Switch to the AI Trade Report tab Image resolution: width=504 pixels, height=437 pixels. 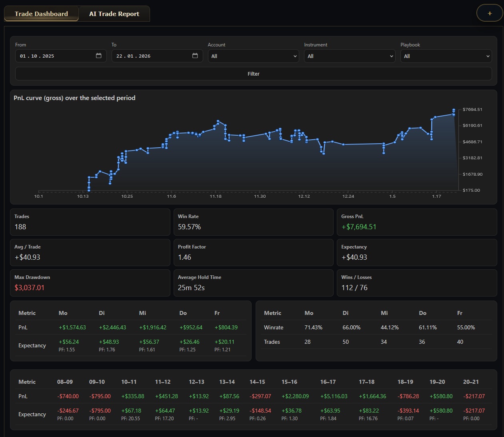114,14
